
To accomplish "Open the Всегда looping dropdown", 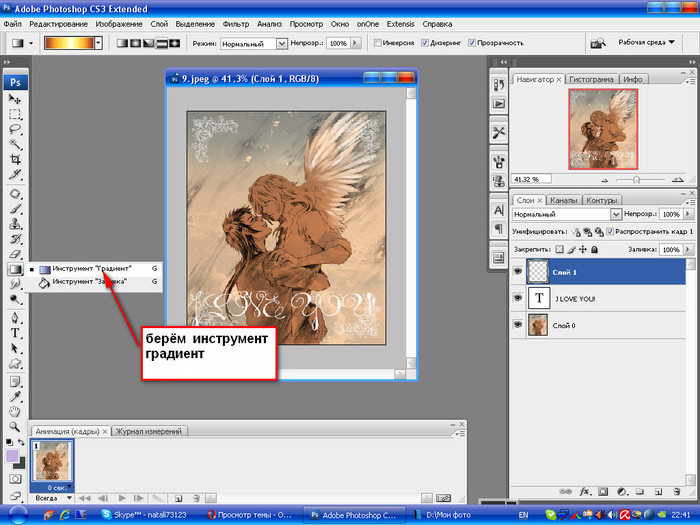I will (53, 498).
